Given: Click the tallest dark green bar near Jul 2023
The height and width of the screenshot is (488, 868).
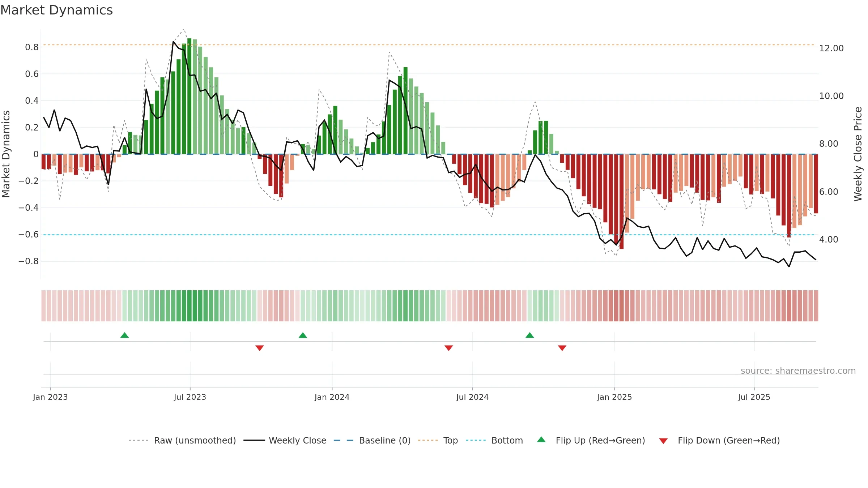Looking at the screenshot, I should point(189,96).
